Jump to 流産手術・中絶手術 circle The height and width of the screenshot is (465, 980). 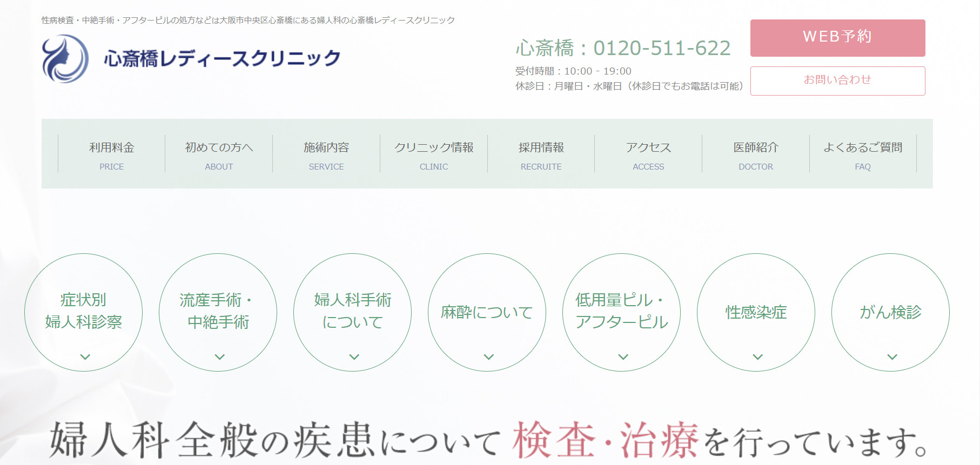pyautogui.click(x=218, y=312)
